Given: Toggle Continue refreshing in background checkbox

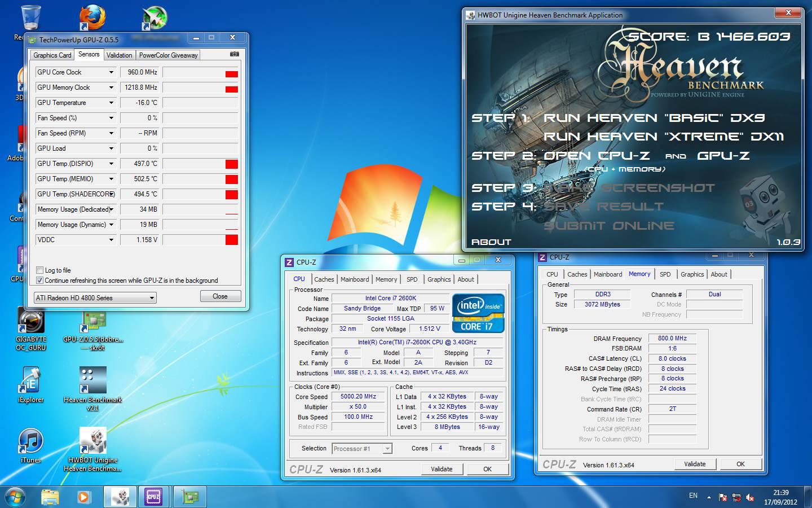Looking at the screenshot, I should [x=39, y=281].
